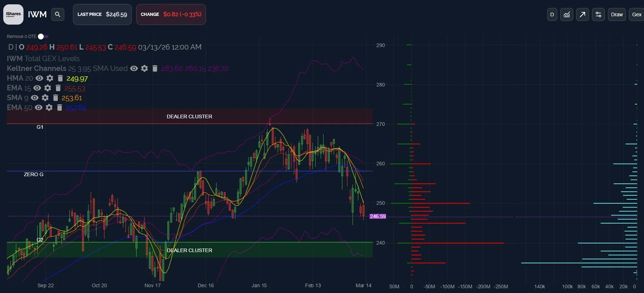Hide the EMA 15 line
Screen dimensions: 644x293
click(x=37, y=88)
